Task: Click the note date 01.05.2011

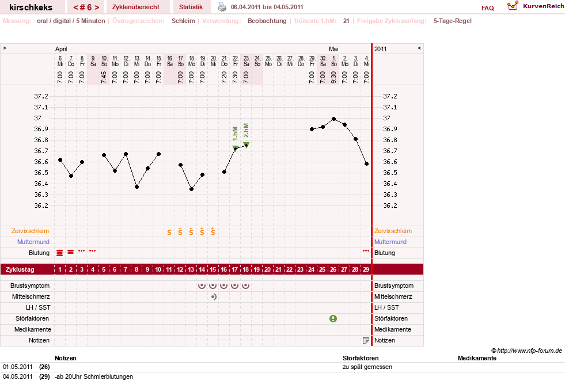Action: [18, 367]
